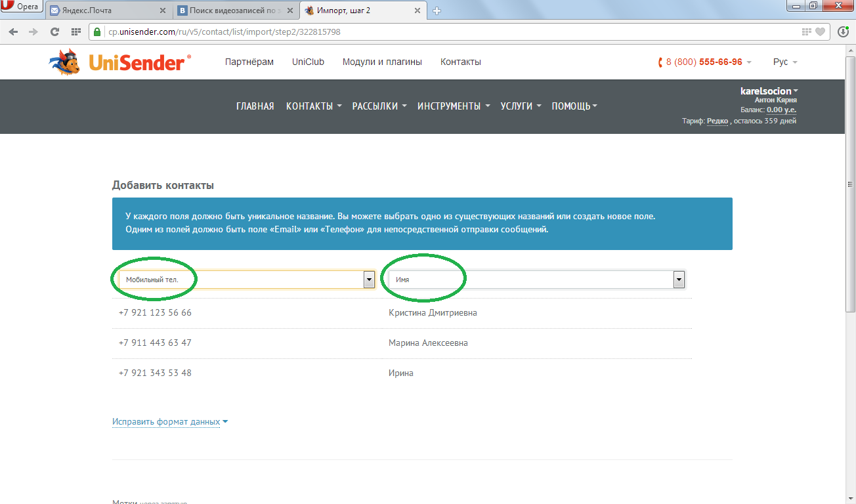Close the Импорт, шаг 2 tab

(x=419, y=10)
